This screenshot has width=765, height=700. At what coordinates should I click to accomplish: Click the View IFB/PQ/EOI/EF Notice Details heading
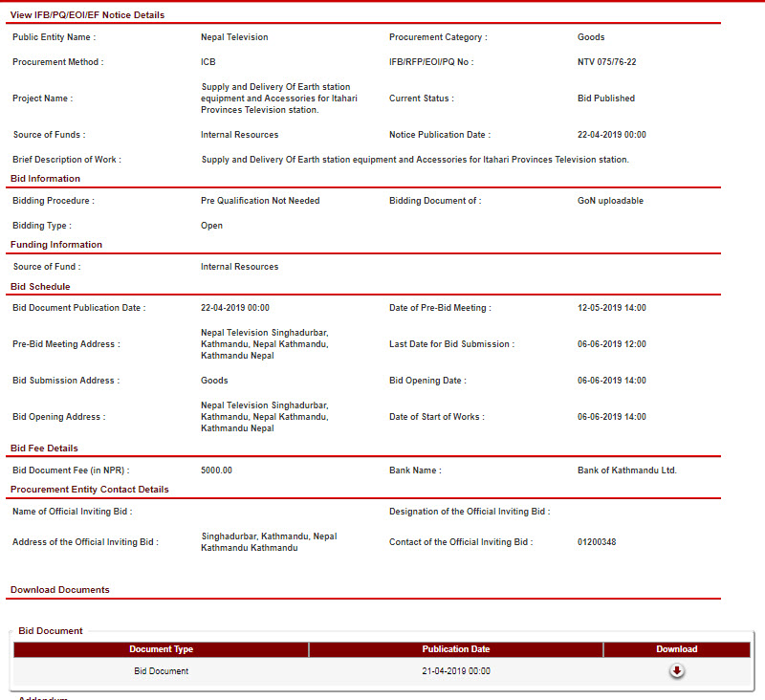click(87, 15)
